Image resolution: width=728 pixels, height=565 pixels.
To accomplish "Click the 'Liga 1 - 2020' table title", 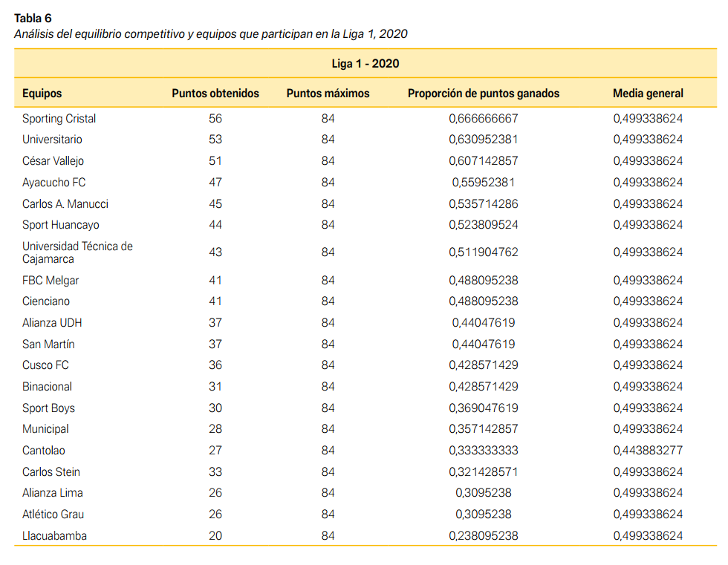I will tap(365, 64).
